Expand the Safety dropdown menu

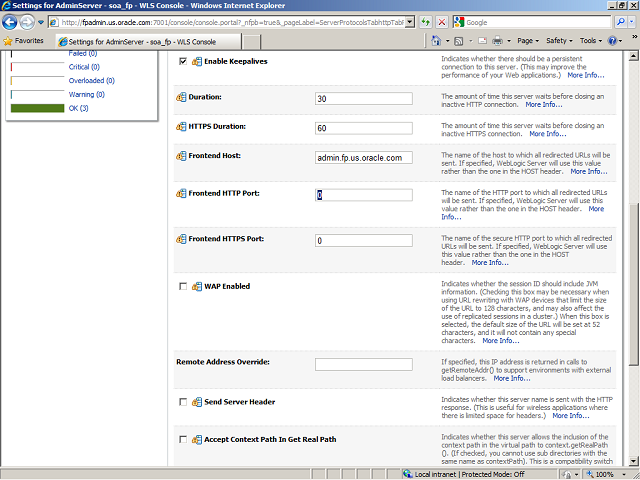pos(561,41)
